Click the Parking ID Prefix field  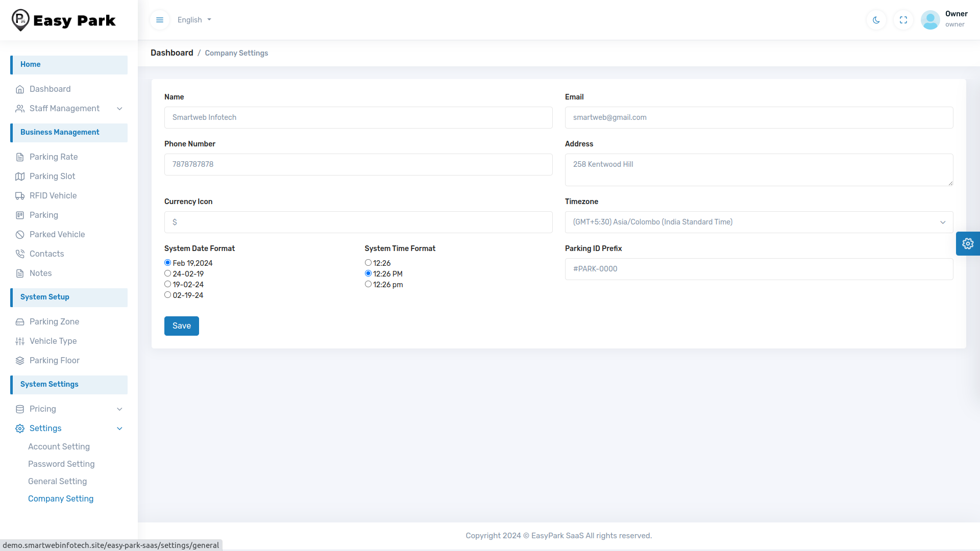758,269
